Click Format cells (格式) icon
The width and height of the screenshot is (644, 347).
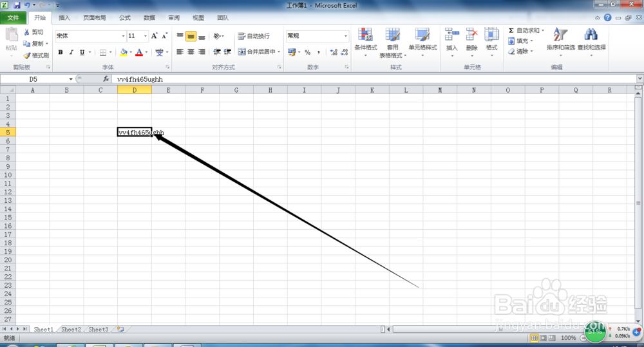[491, 35]
